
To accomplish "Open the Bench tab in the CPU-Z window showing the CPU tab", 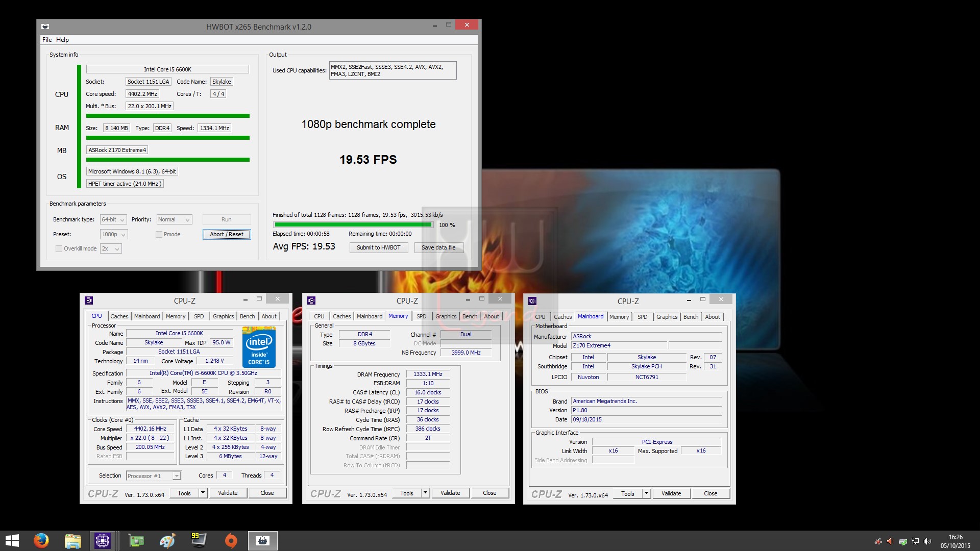I will click(248, 316).
